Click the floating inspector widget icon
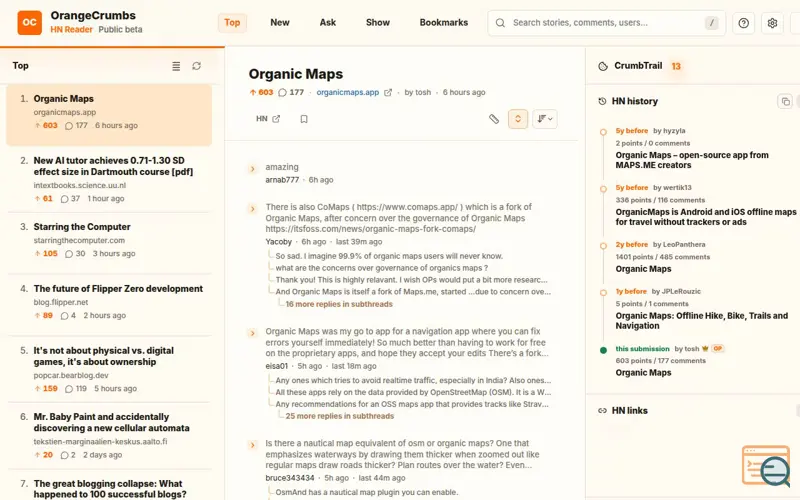 (766, 466)
